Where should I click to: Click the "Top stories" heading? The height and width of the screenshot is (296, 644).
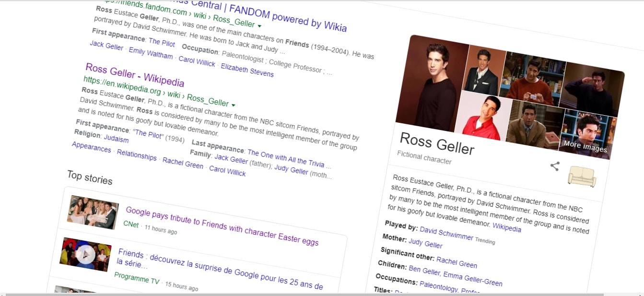[90, 178]
